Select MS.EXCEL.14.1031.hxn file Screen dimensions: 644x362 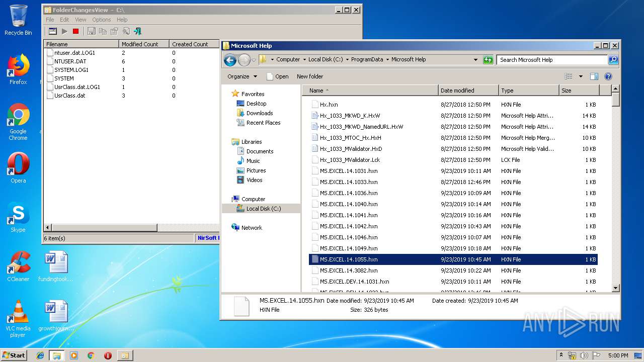pyautogui.click(x=453, y=171)
